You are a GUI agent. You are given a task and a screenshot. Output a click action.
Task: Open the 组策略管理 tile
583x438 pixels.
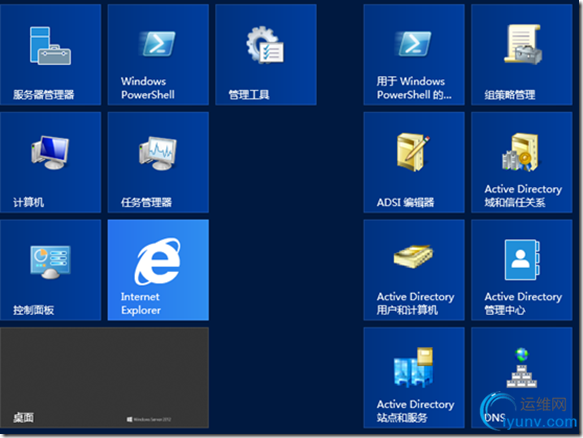click(x=522, y=55)
